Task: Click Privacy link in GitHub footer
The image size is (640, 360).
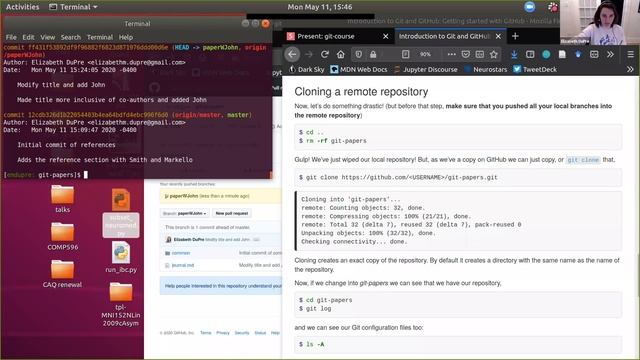Action: pyautogui.click(x=223, y=333)
